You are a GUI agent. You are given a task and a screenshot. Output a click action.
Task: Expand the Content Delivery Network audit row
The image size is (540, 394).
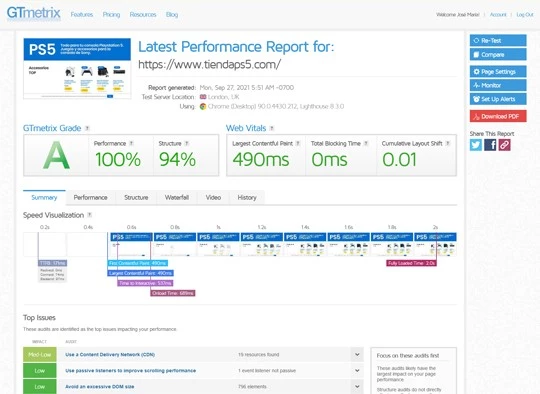click(x=357, y=354)
